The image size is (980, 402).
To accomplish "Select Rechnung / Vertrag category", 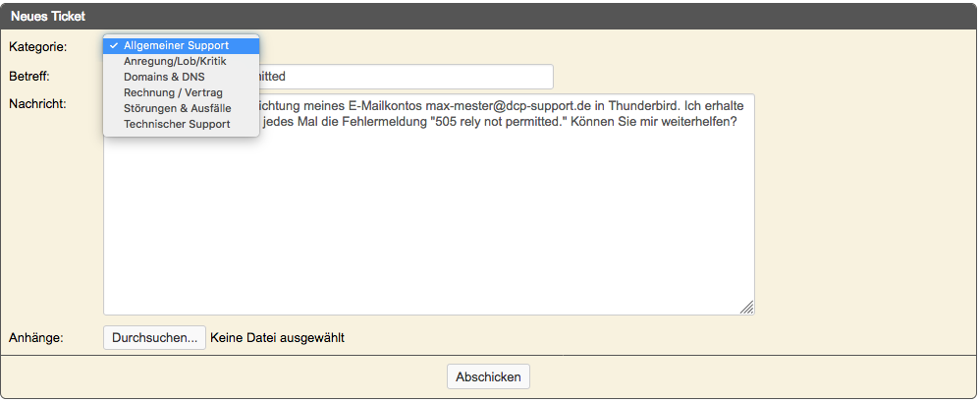I will point(182,92).
